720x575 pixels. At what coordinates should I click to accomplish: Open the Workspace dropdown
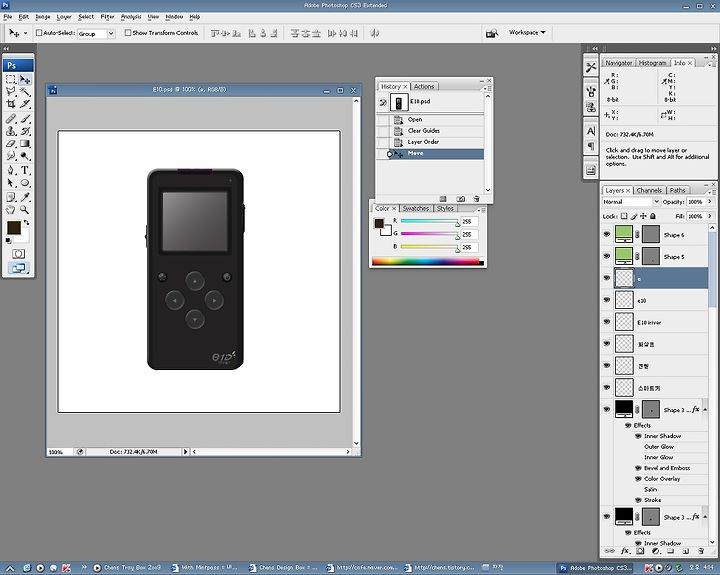coord(527,33)
